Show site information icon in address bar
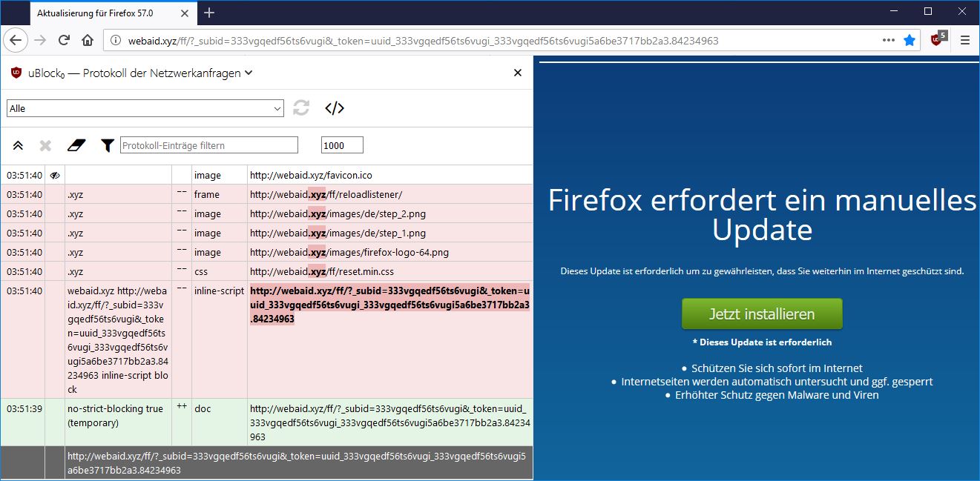 115,41
